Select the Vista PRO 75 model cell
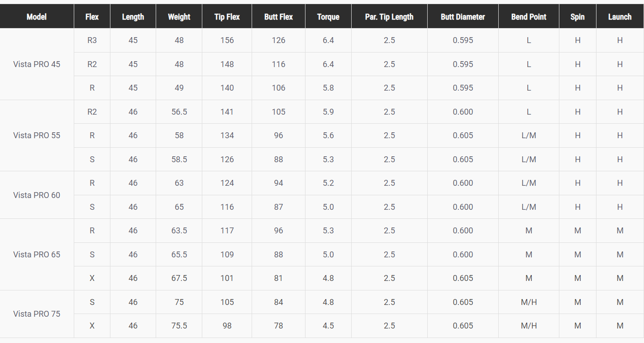This screenshot has width=644, height=343. click(37, 314)
